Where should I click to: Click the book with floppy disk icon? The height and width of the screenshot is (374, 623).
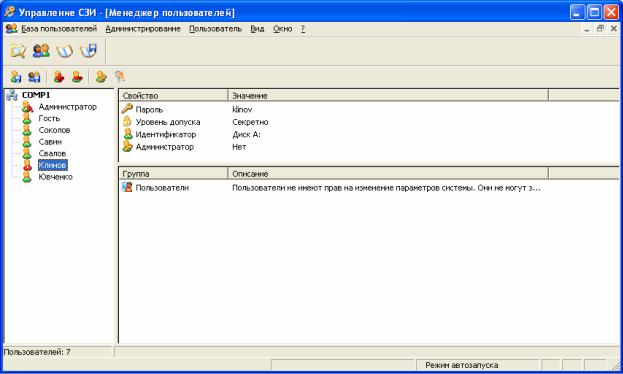(x=89, y=51)
